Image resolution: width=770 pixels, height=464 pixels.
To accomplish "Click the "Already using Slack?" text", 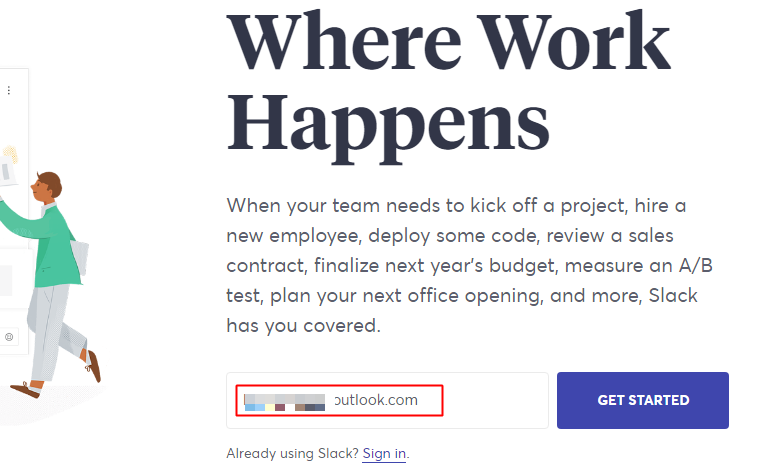I will (293, 453).
